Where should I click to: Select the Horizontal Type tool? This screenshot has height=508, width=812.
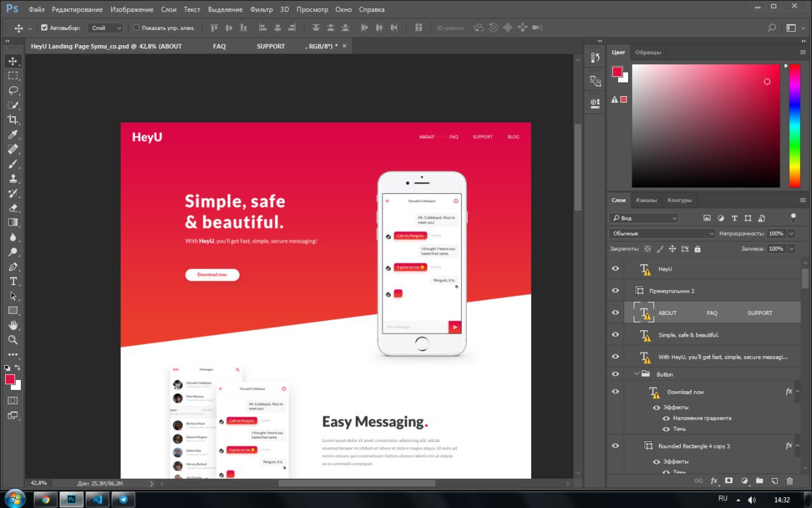[13, 281]
